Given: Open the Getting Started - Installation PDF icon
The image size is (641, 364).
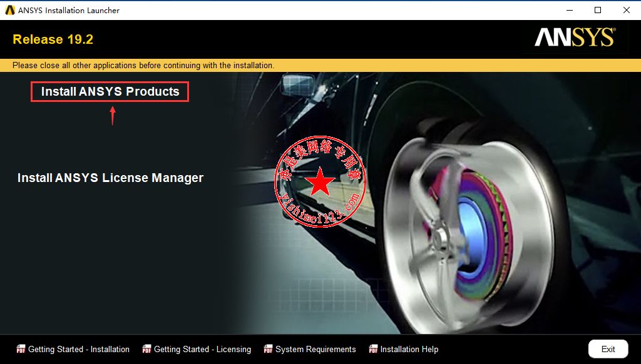Looking at the screenshot, I should coord(21,349).
